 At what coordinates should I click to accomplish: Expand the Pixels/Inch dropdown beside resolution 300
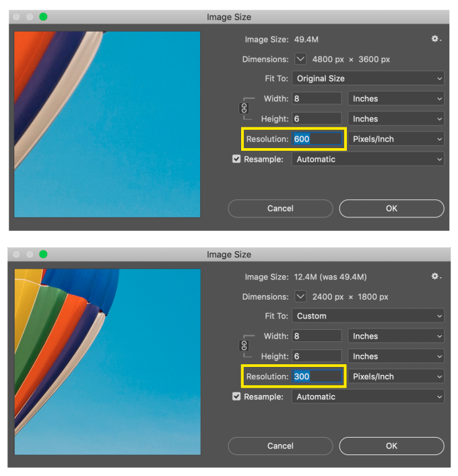[x=397, y=376]
